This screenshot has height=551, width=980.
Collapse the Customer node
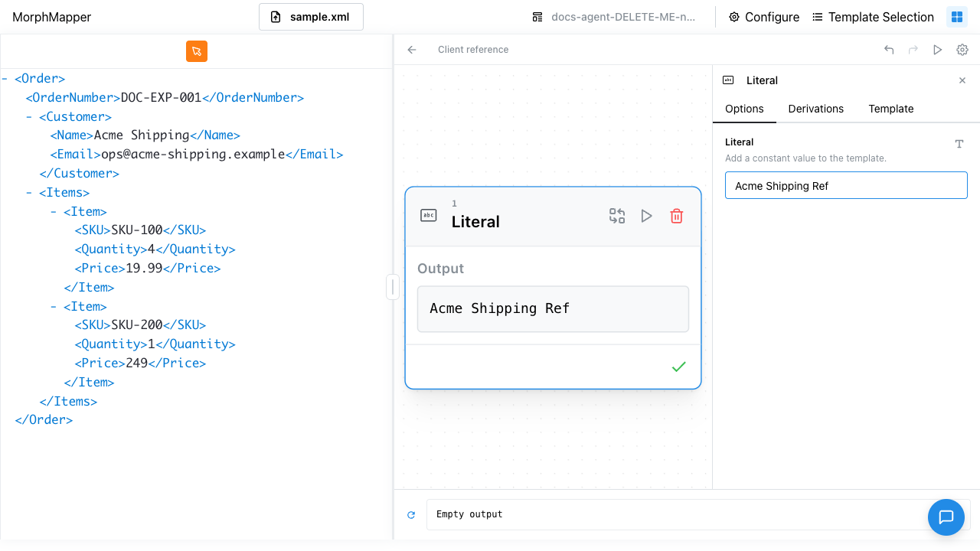(x=29, y=116)
